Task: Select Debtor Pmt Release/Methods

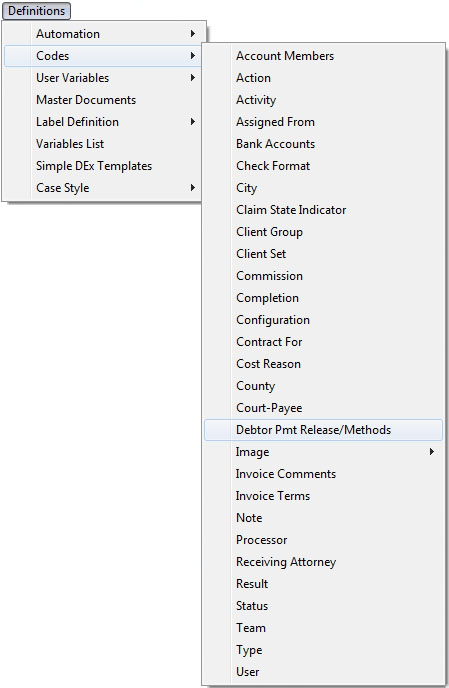Action: pos(323,430)
